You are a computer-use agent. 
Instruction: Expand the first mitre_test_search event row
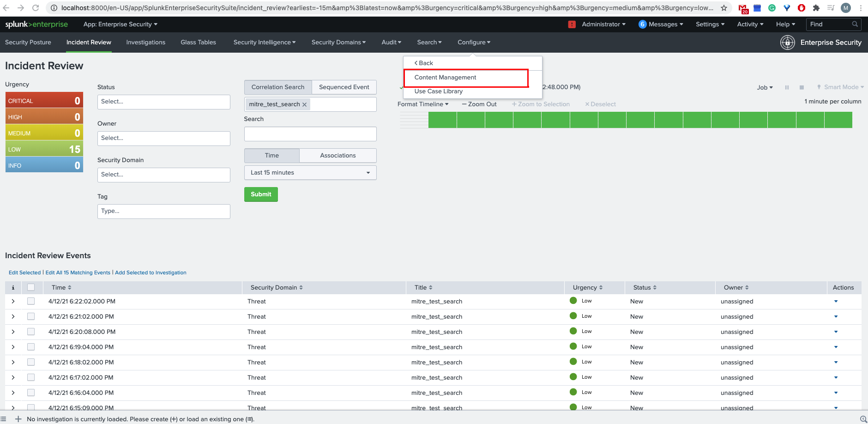coord(12,301)
